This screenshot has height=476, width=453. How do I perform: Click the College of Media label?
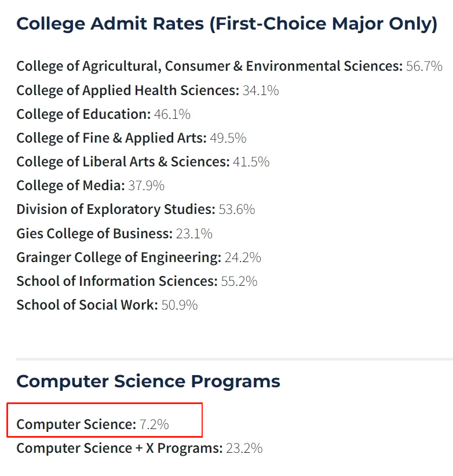pyautogui.click(x=71, y=186)
